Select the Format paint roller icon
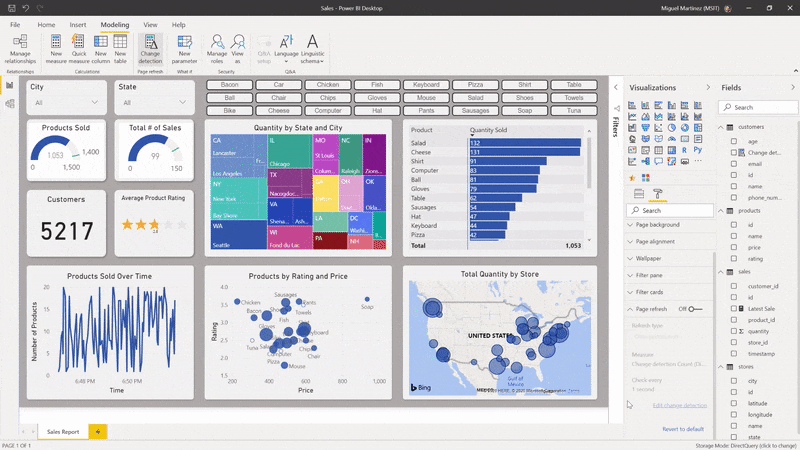This screenshot has height=450, width=800. click(x=658, y=194)
